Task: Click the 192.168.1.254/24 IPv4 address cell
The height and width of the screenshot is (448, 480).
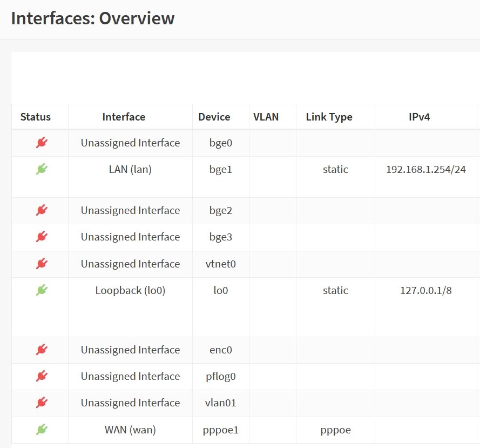Action: point(426,170)
